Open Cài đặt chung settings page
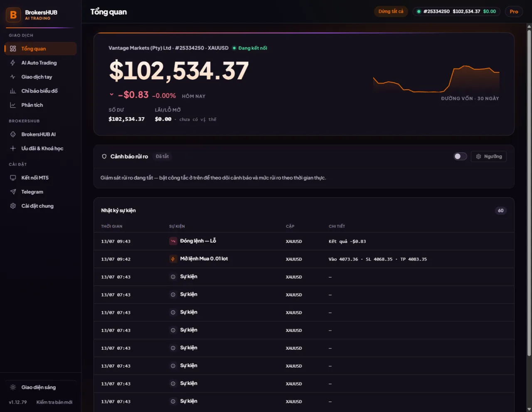Viewport: 532px width, 412px height. click(x=41, y=206)
